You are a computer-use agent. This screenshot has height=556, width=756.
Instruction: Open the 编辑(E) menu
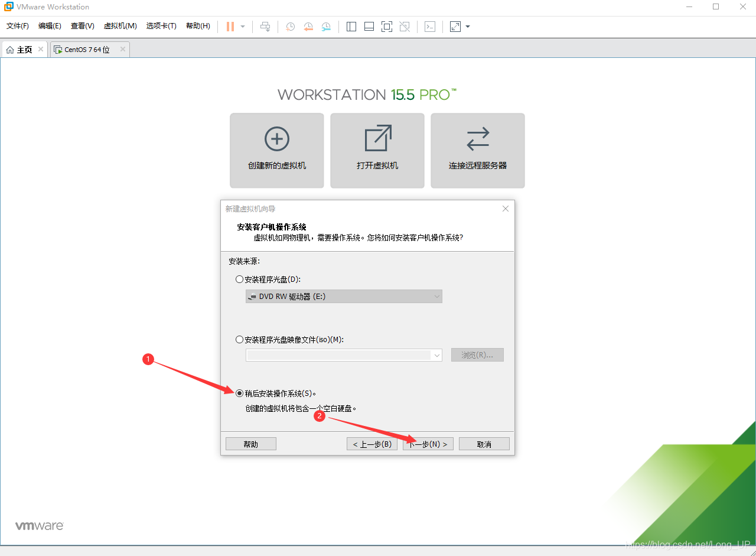(x=50, y=26)
